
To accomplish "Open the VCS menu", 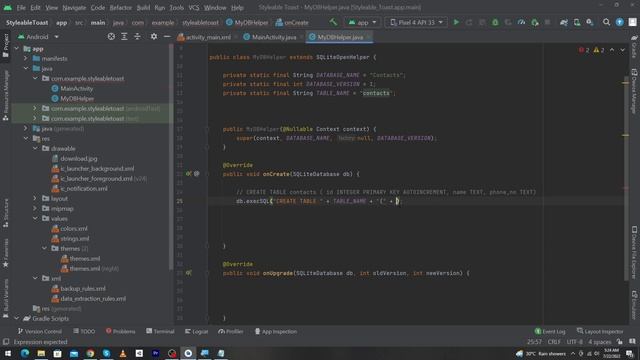I will [193, 8].
